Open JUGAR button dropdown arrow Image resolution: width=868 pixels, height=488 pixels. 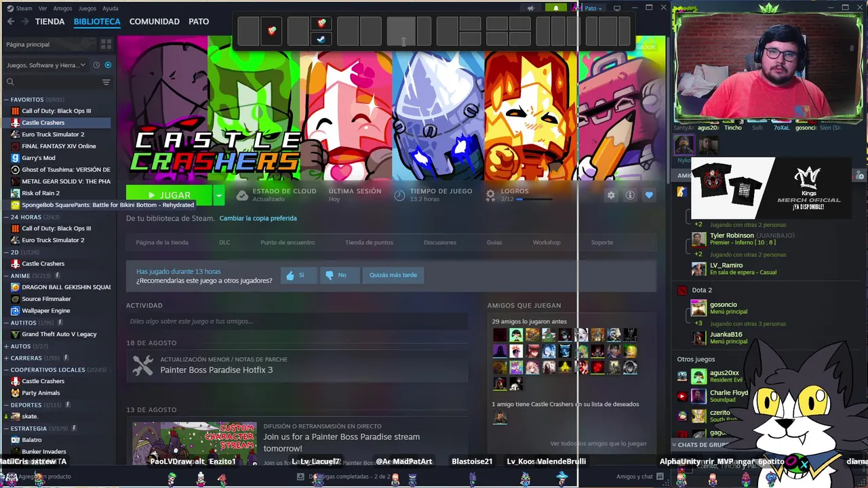tap(218, 195)
